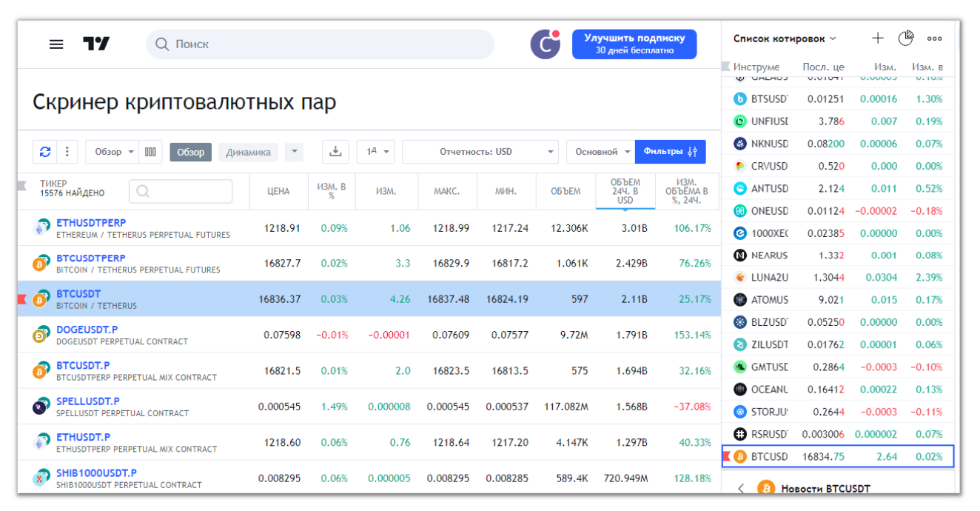980x511 pixels.
Task: Open BTCUSDTPERP ticker link
Action: (x=91, y=258)
